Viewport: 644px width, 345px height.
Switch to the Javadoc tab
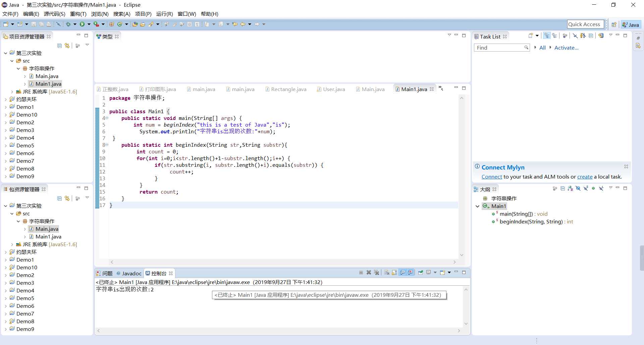tap(129, 273)
